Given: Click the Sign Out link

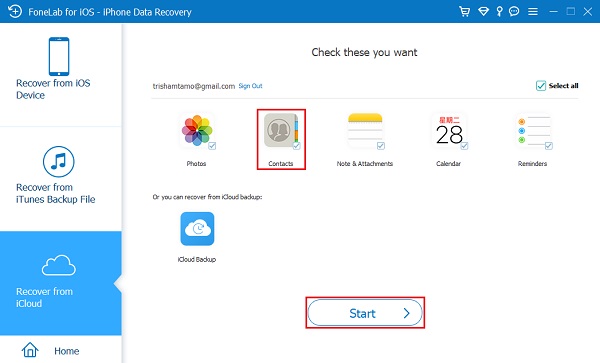Looking at the screenshot, I should [250, 86].
